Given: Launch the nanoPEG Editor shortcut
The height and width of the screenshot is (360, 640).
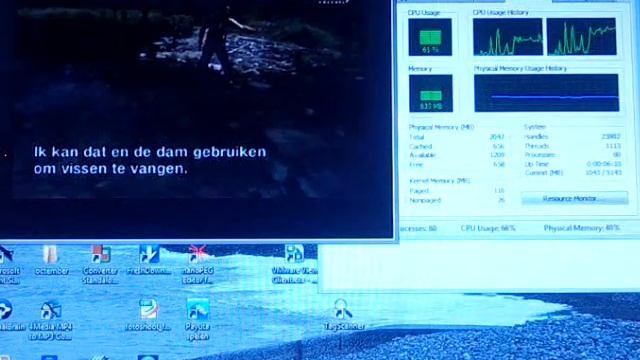Looking at the screenshot, I should tap(198, 264).
